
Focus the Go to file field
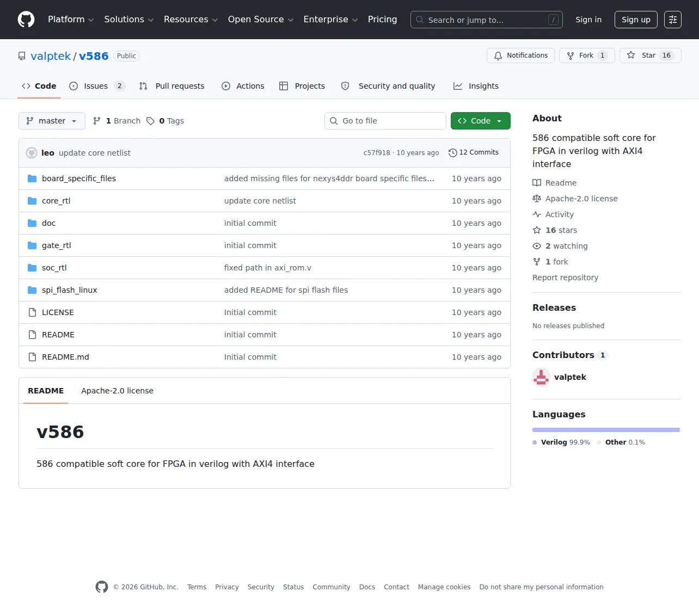pos(385,121)
